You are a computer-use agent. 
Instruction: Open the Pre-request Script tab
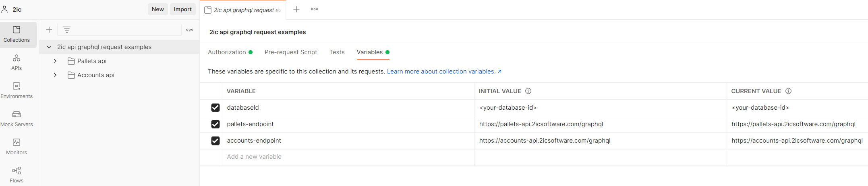pyautogui.click(x=290, y=52)
